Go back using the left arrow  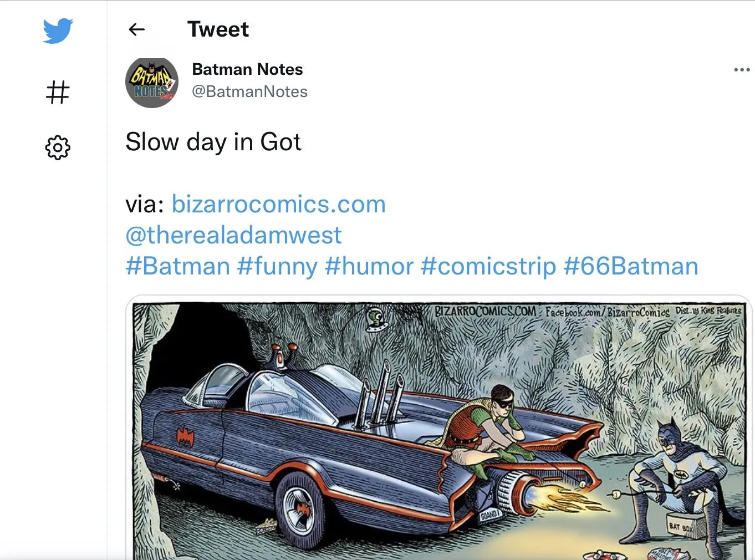pyautogui.click(x=136, y=29)
